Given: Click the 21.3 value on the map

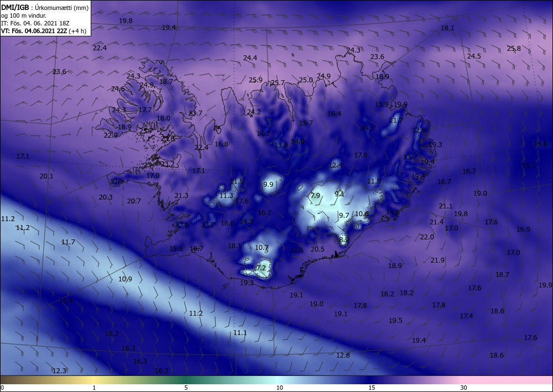Looking at the screenshot, I should [x=181, y=195].
